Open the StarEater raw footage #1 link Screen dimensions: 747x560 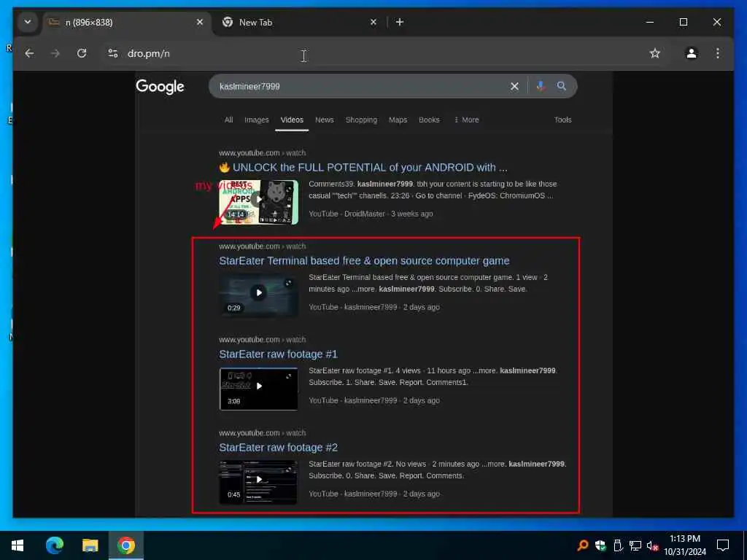tap(278, 354)
